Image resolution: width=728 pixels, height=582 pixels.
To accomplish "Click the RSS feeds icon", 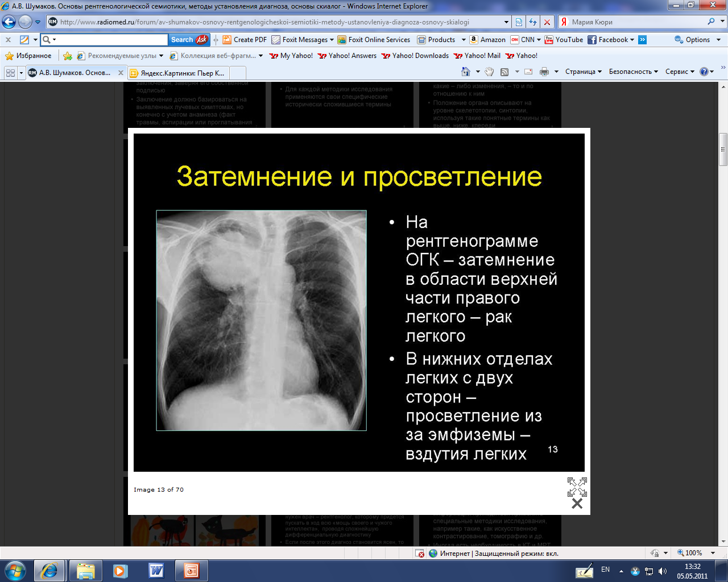I will pyautogui.click(x=504, y=72).
